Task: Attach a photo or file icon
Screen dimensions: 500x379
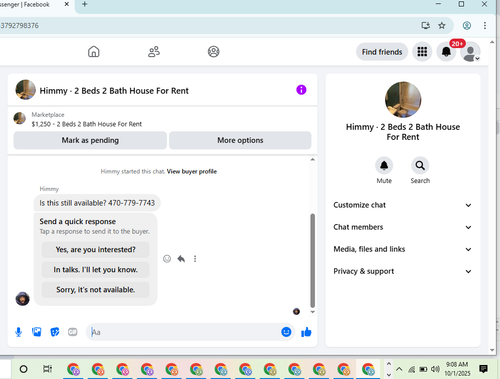Action: (37, 332)
